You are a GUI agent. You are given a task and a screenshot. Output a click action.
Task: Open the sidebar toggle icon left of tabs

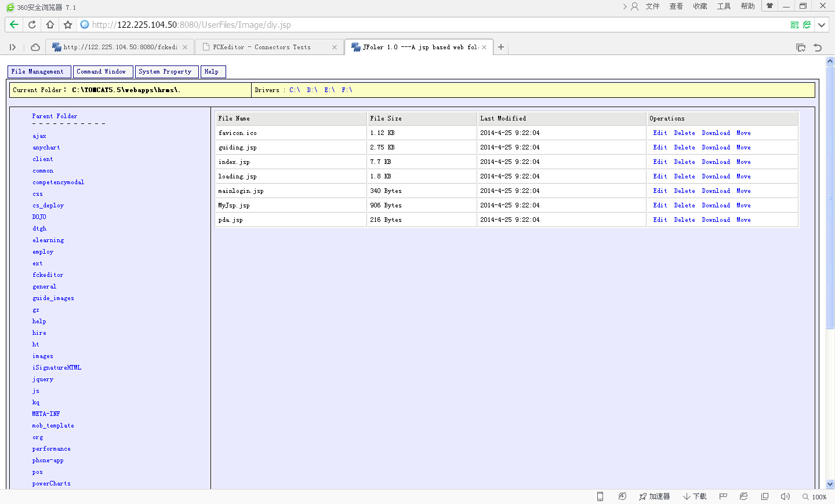(x=13, y=48)
